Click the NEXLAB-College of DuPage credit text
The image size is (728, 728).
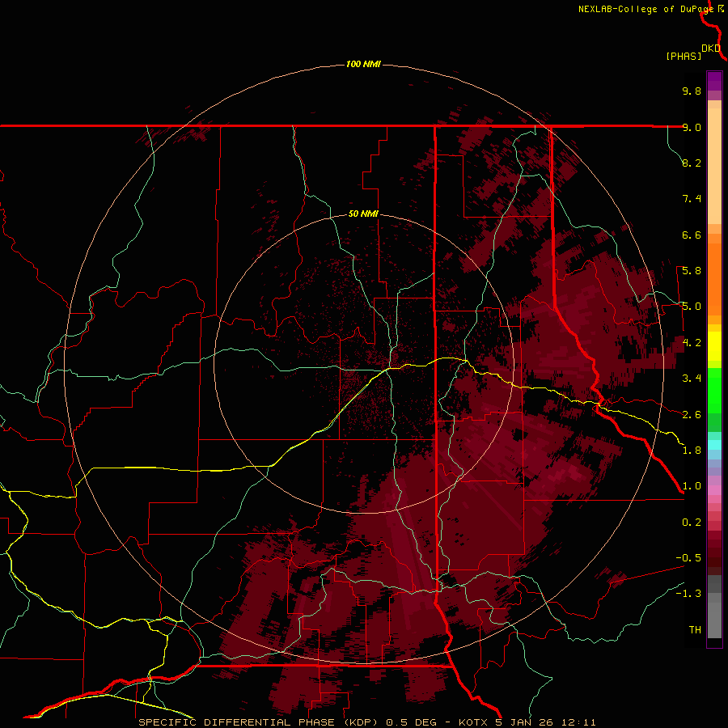click(645, 9)
